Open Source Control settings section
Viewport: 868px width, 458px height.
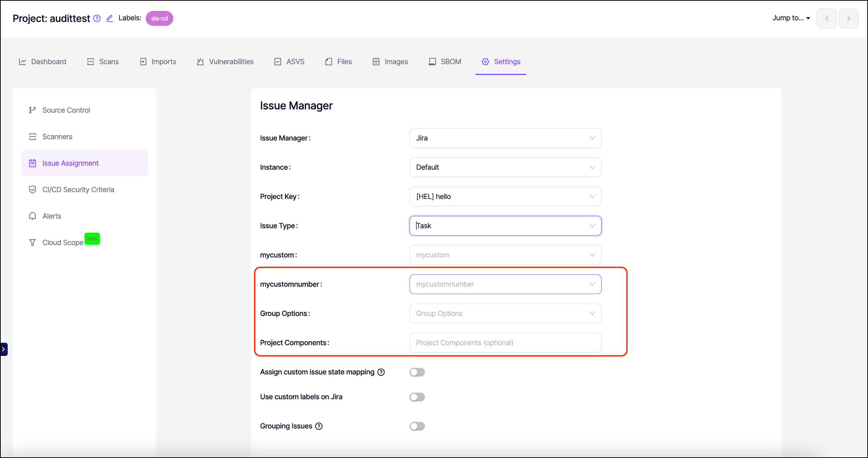66,110
